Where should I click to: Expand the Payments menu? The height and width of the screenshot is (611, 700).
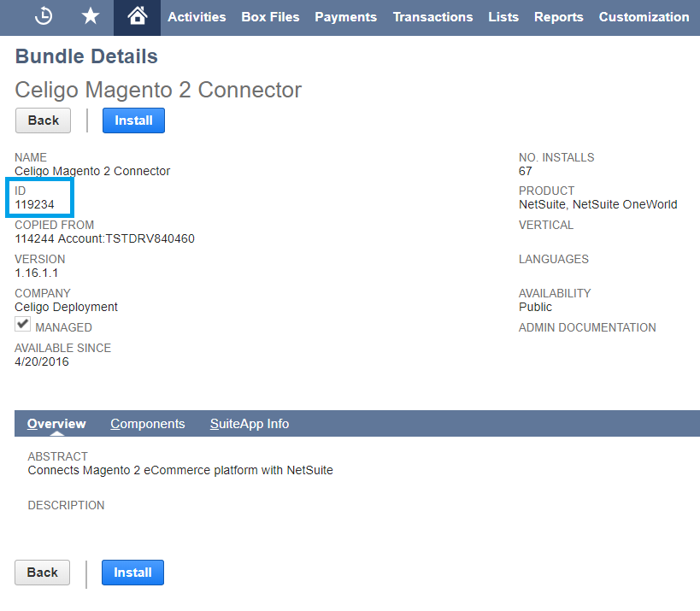pyautogui.click(x=345, y=17)
